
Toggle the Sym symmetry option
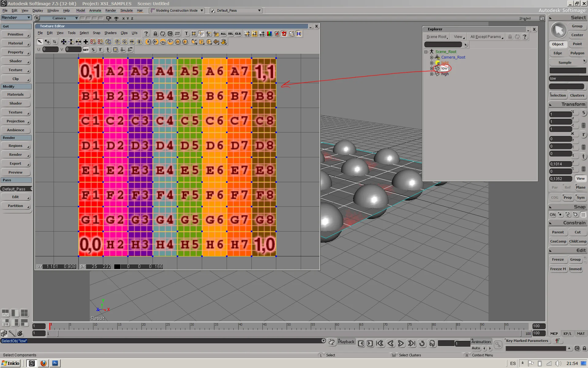tap(581, 197)
